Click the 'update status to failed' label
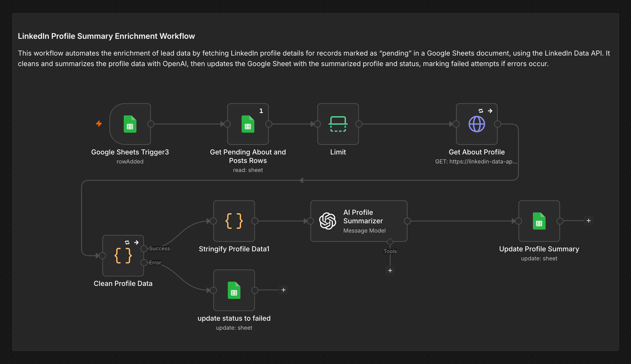The width and height of the screenshot is (631, 364). (234, 318)
